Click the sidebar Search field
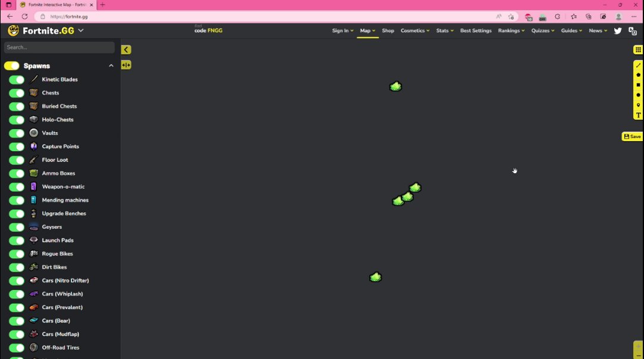Screen dimensions: 644x359 coord(59,47)
